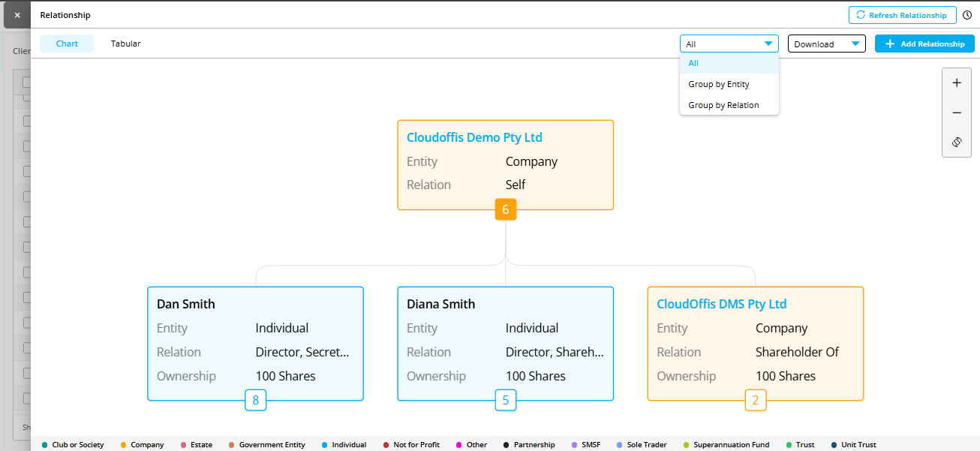Expand Diana Smith's child count badge 5
Image resolution: width=980 pixels, height=451 pixels.
[505, 401]
